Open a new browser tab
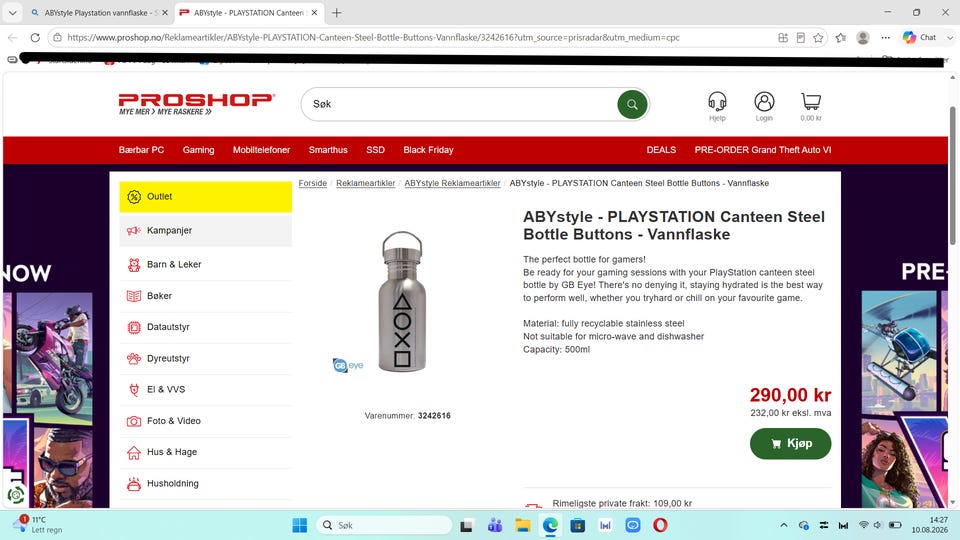 (337, 12)
